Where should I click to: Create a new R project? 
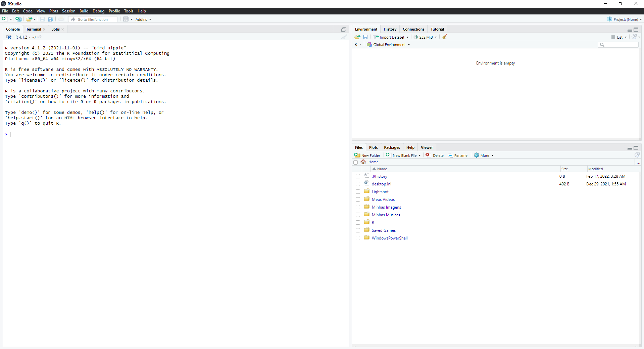18,19
